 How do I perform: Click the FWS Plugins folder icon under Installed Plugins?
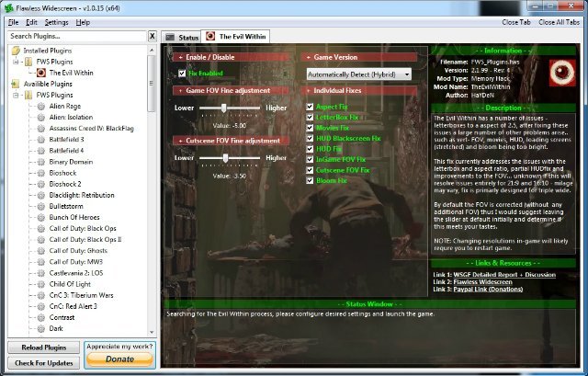[x=28, y=62]
